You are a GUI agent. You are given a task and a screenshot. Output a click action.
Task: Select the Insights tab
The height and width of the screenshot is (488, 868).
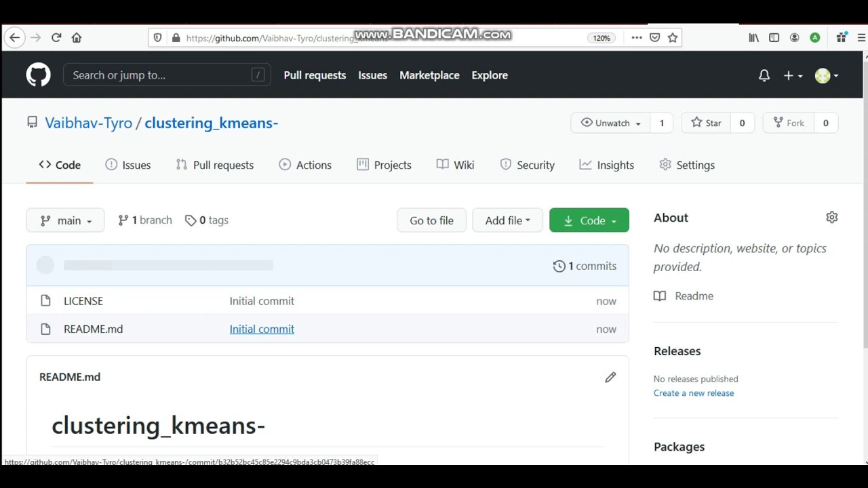[607, 165]
